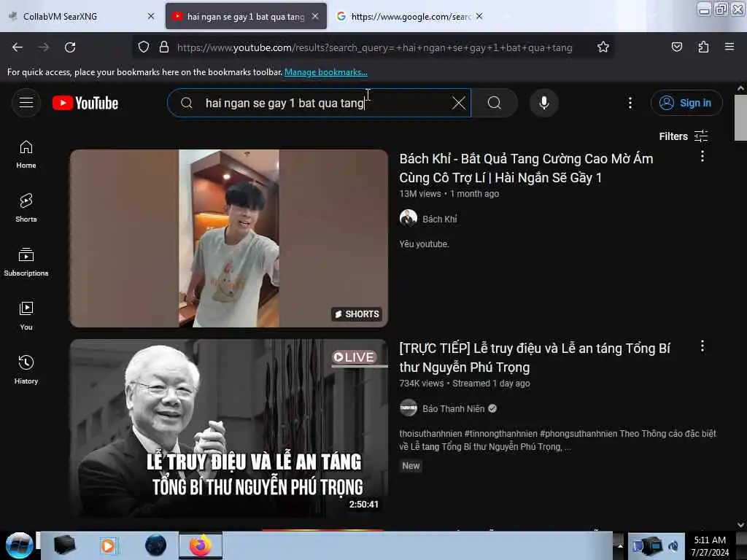Bookmark this page with star icon

[603, 47]
